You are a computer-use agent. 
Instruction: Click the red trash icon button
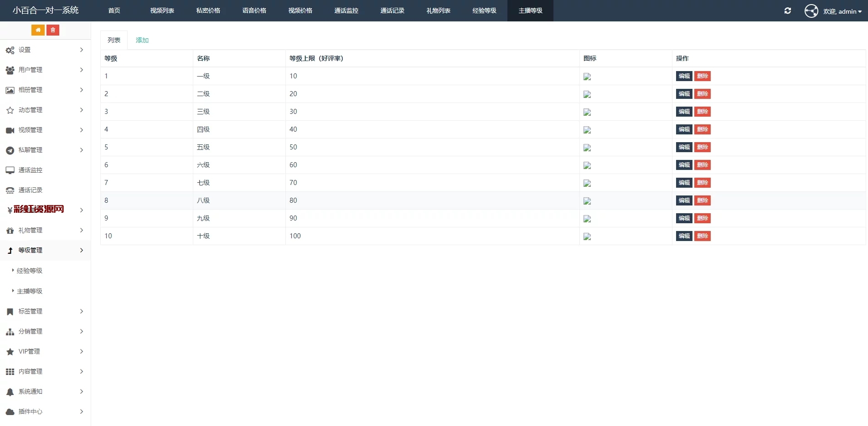point(53,30)
